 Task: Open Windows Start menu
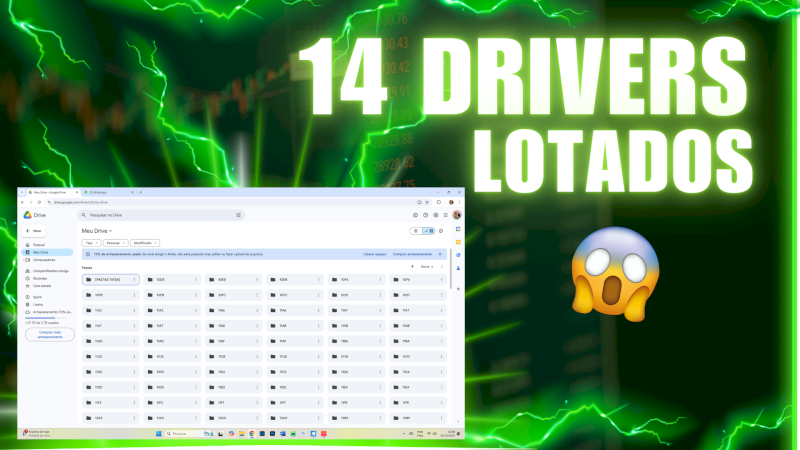point(159,434)
